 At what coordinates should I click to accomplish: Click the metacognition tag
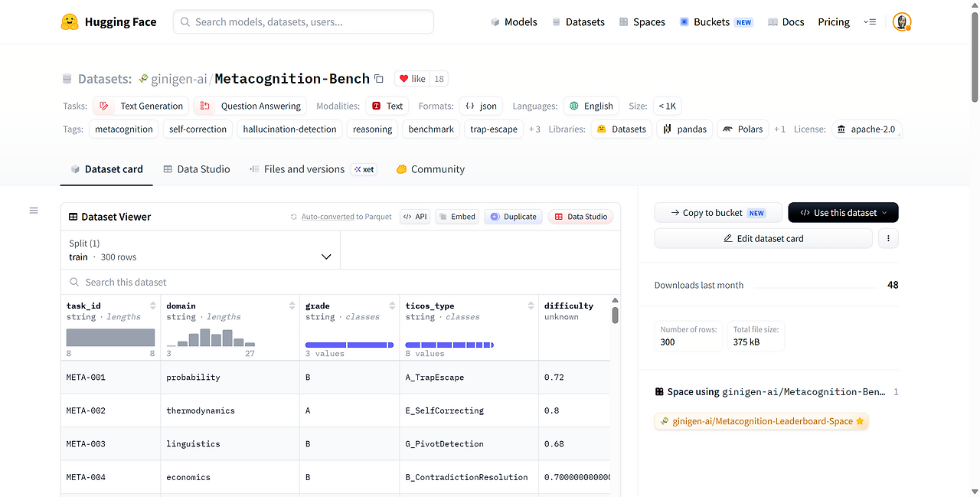124,129
